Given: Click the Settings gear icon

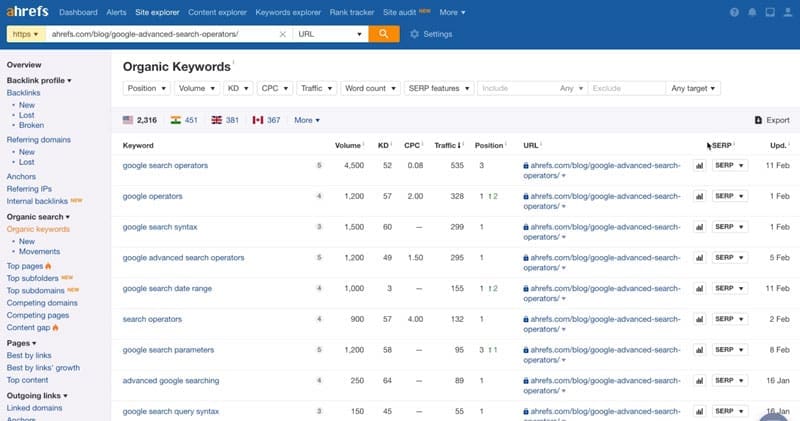Looking at the screenshot, I should (x=415, y=34).
